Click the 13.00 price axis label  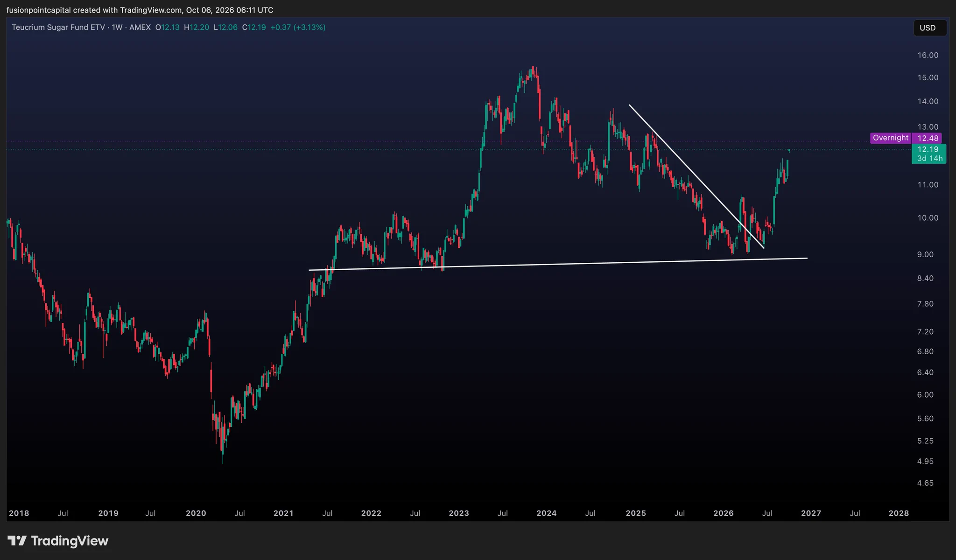[928, 127]
